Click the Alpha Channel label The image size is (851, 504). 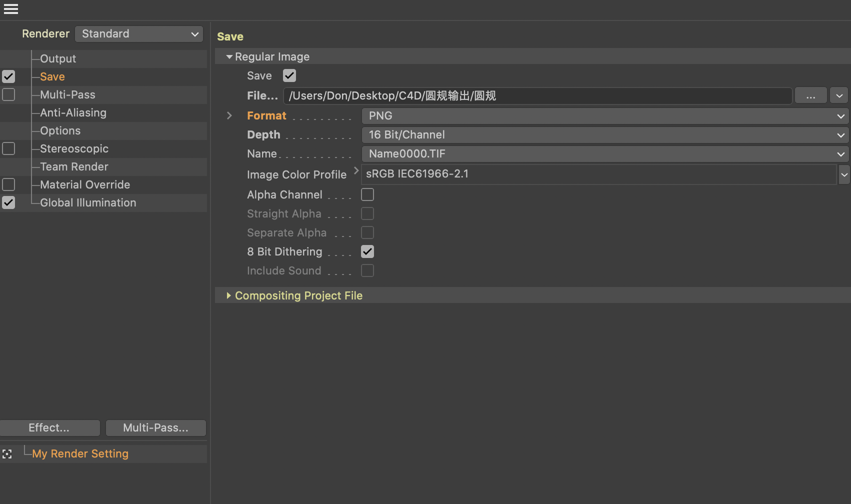pos(284,194)
